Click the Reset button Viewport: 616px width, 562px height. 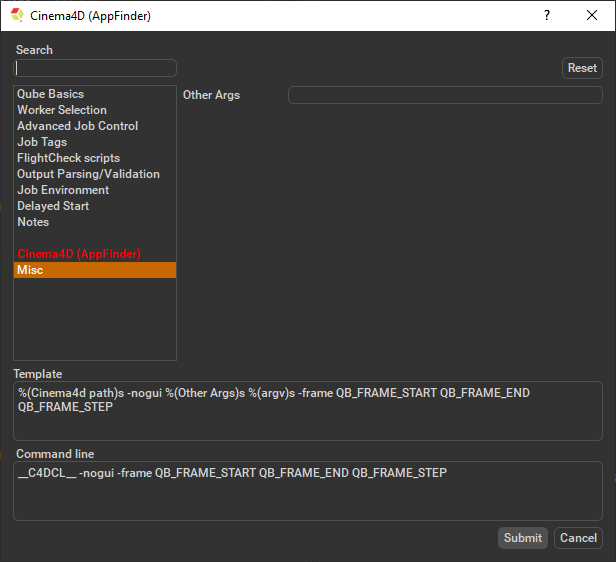[x=582, y=68]
